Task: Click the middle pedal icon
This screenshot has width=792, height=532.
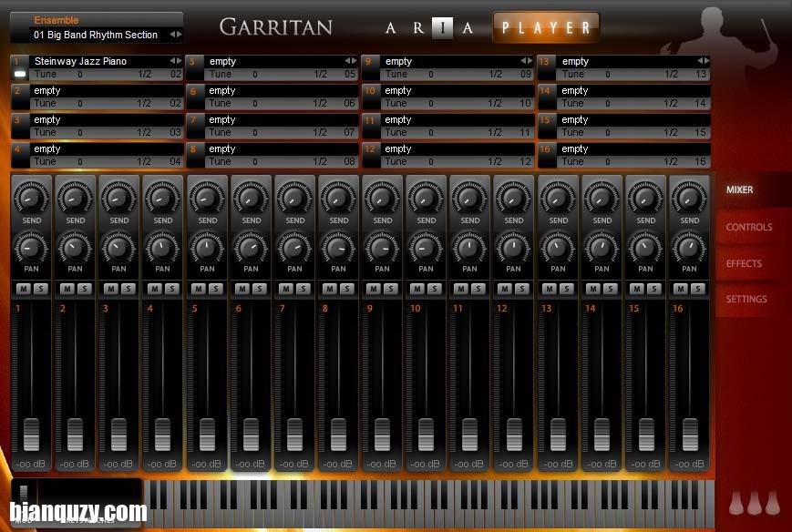Action: pyautogui.click(x=755, y=502)
